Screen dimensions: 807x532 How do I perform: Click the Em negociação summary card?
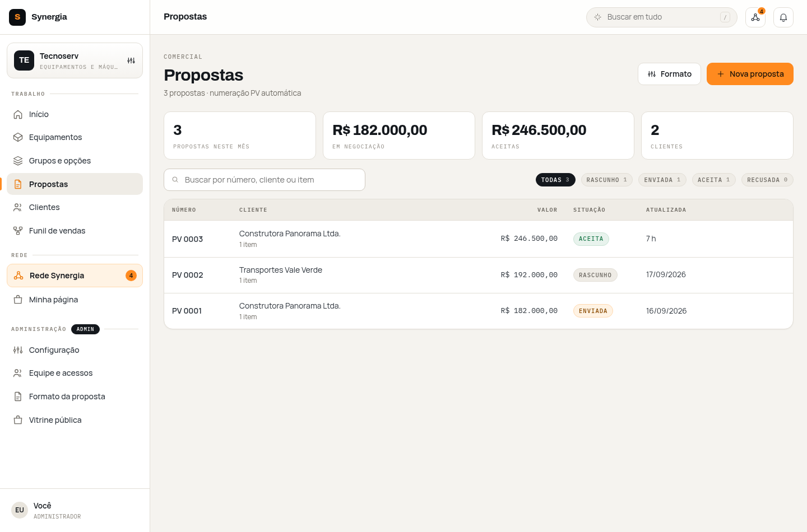[x=399, y=136]
